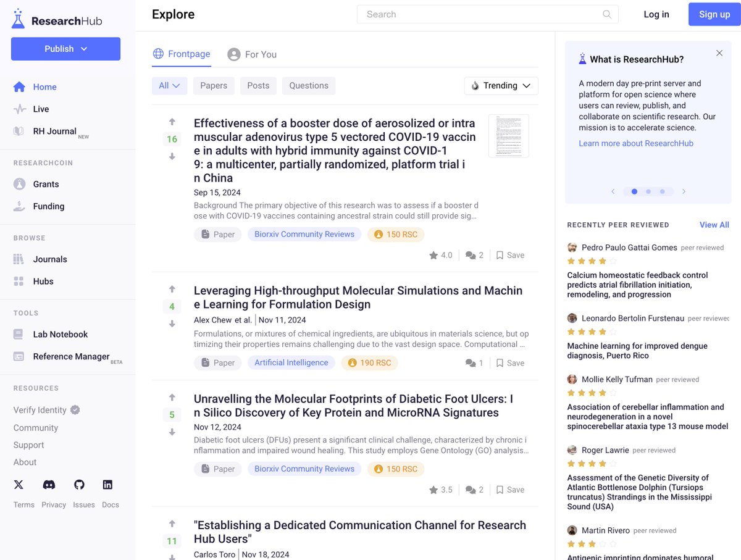Open the Discord community icon
The height and width of the screenshot is (560, 741).
point(49,485)
